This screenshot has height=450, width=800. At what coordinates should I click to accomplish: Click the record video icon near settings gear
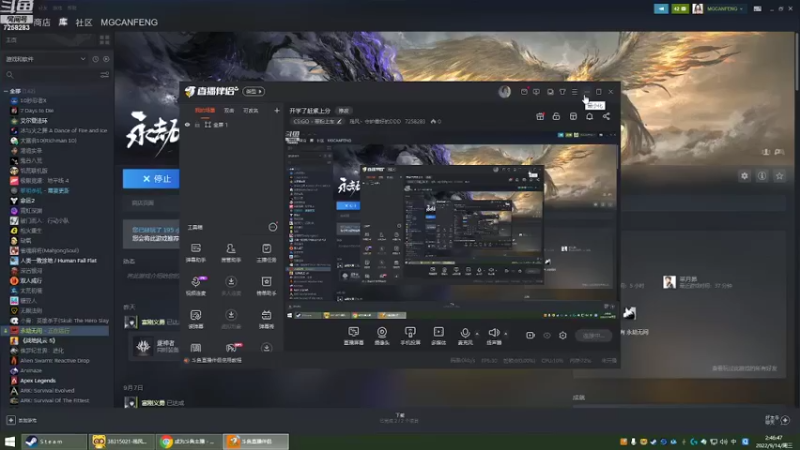coord(530,335)
